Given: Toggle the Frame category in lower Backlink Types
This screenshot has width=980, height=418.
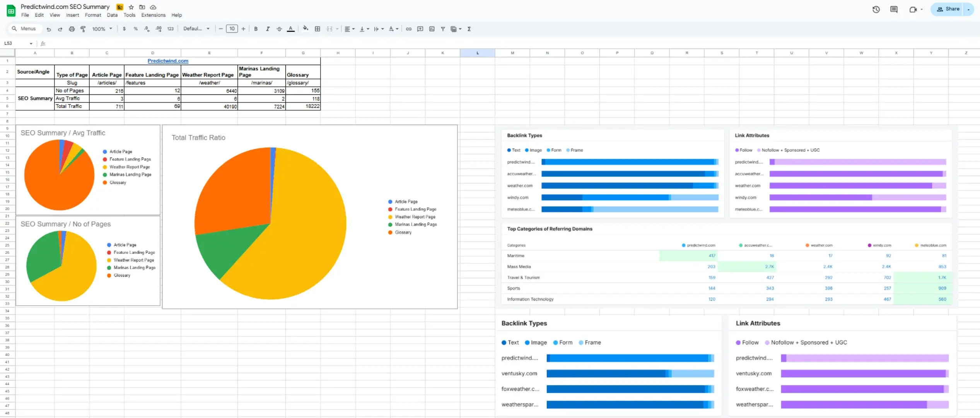Looking at the screenshot, I should click(590, 343).
